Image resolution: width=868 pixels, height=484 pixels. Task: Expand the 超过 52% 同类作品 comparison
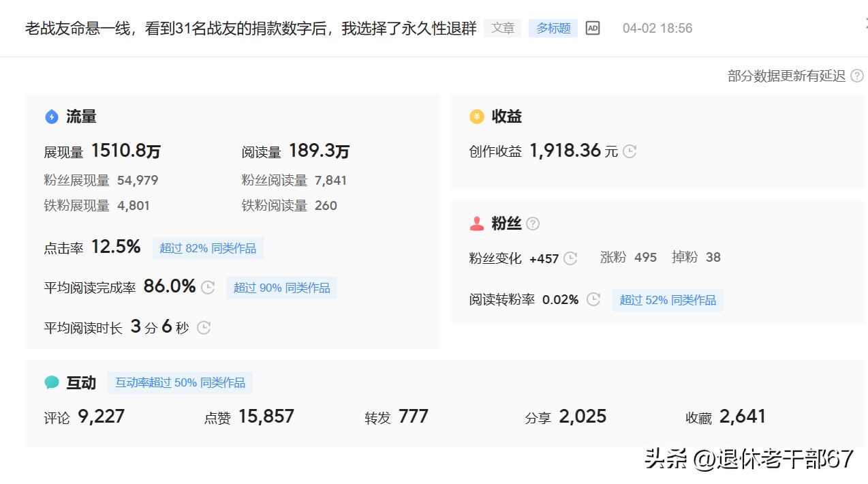coord(668,300)
